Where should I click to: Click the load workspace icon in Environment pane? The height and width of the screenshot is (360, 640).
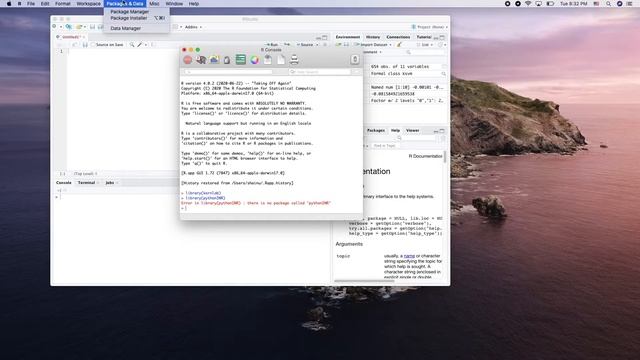tap(339, 44)
